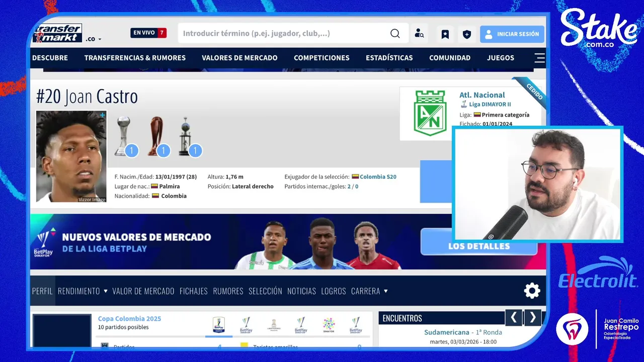644x362 pixels.
Task: Open the Liga DIMAYOR II link
Action: 490,105
